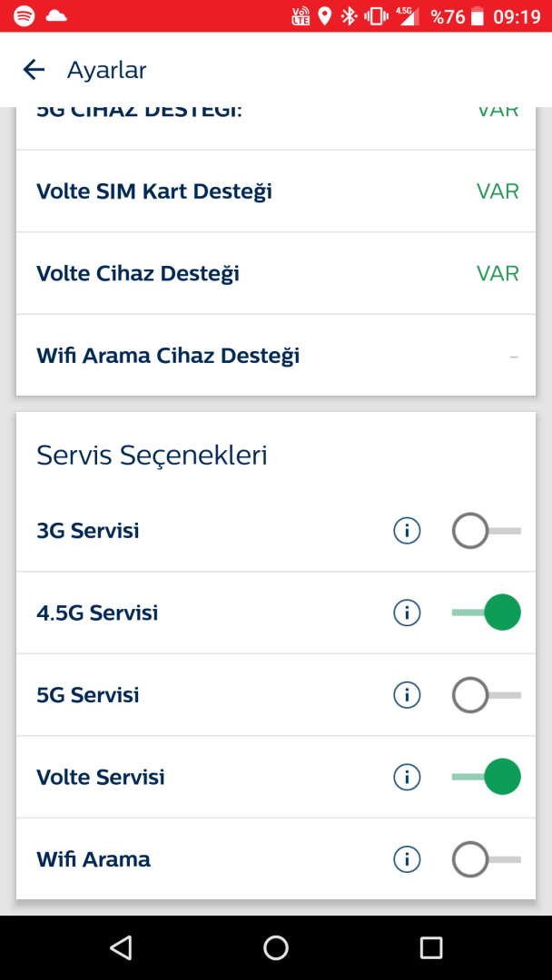Tap the location pin icon in the status bar
The width and height of the screenshot is (552, 980).
[326, 15]
